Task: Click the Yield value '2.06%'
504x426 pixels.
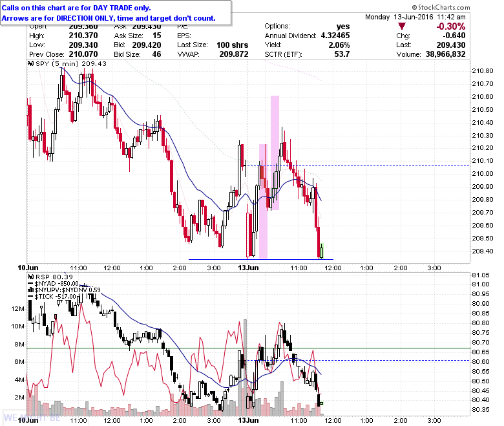Action: pyautogui.click(x=339, y=45)
